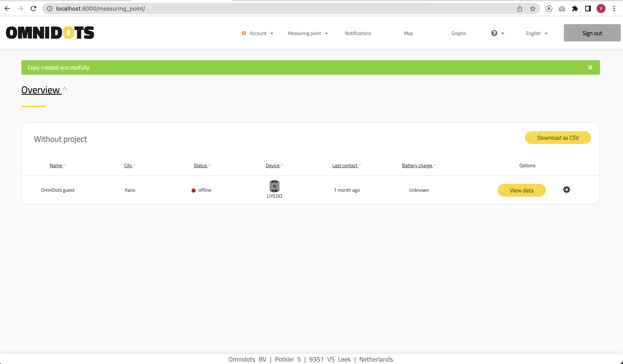This screenshot has height=364, width=623.
Task: Click the LIYEDO device name label
Action: tap(274, 196)
